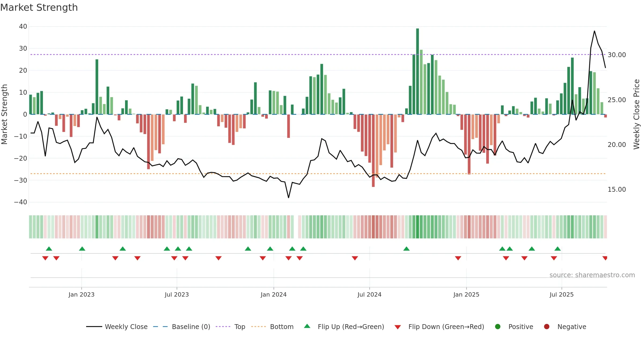Toggle Flip Up (Red→Green) legend entry
This screenshot has width=644, height=362.
[344, 327]
